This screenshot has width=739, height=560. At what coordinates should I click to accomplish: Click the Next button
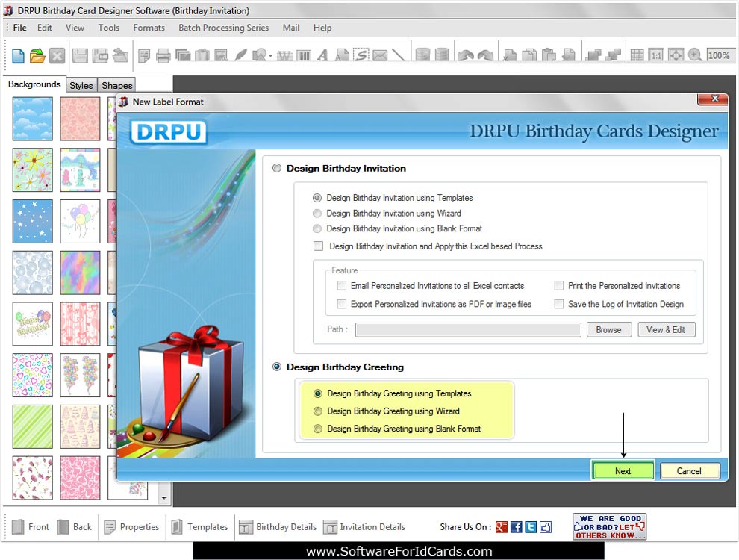pos(623,471)
